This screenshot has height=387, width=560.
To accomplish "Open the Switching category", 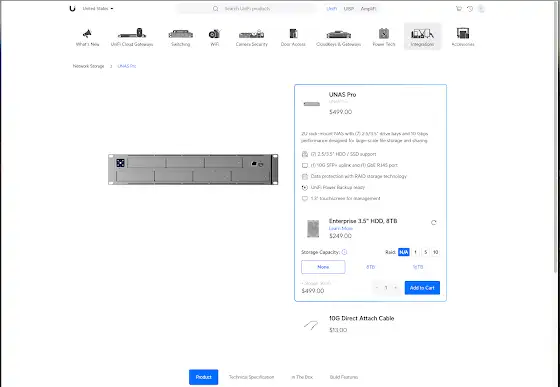I will (181, 37).
